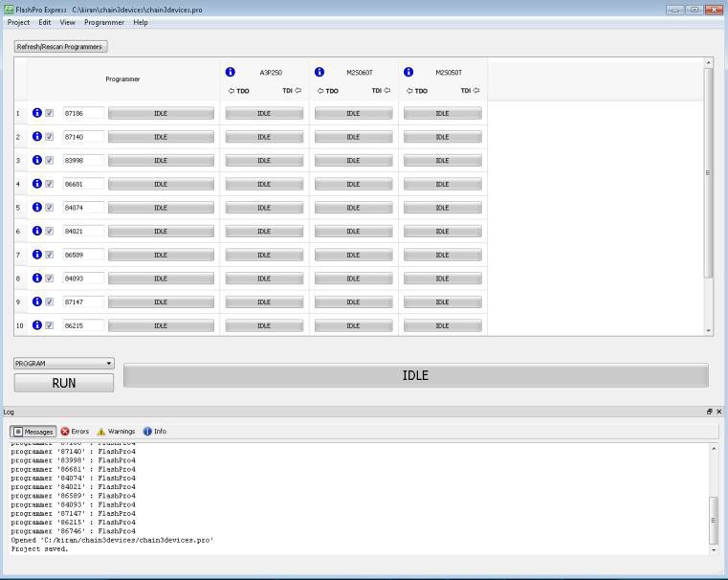The width and height of the screenshot is (728, 580).
Task: Filter log by Warnings
Action: point(116,432)
